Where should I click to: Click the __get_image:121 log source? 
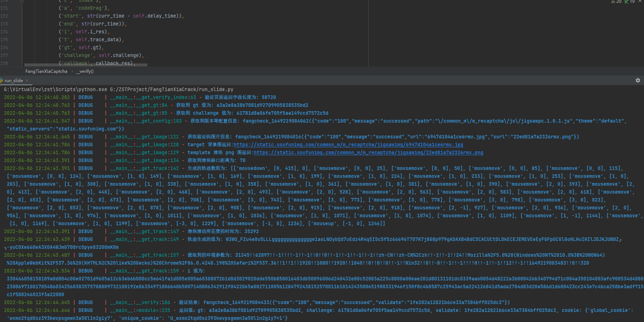pos(145,137)
